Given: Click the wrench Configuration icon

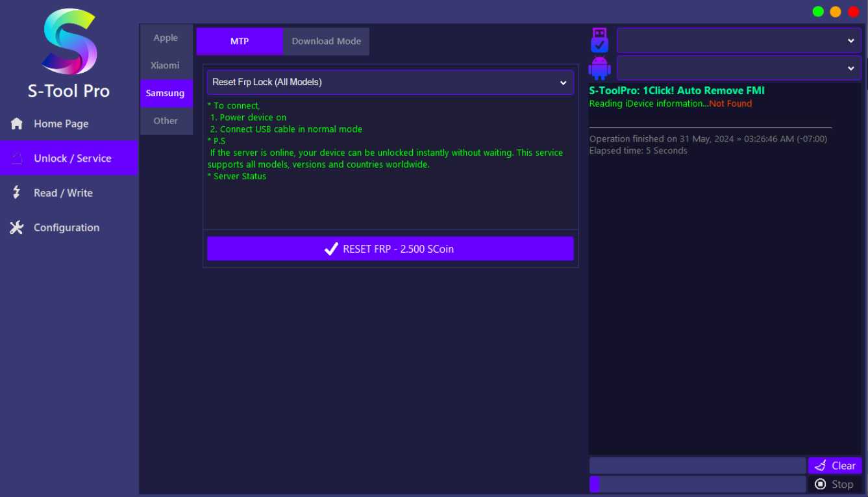Looking at the screenshot, I should (x=17, y=227).
